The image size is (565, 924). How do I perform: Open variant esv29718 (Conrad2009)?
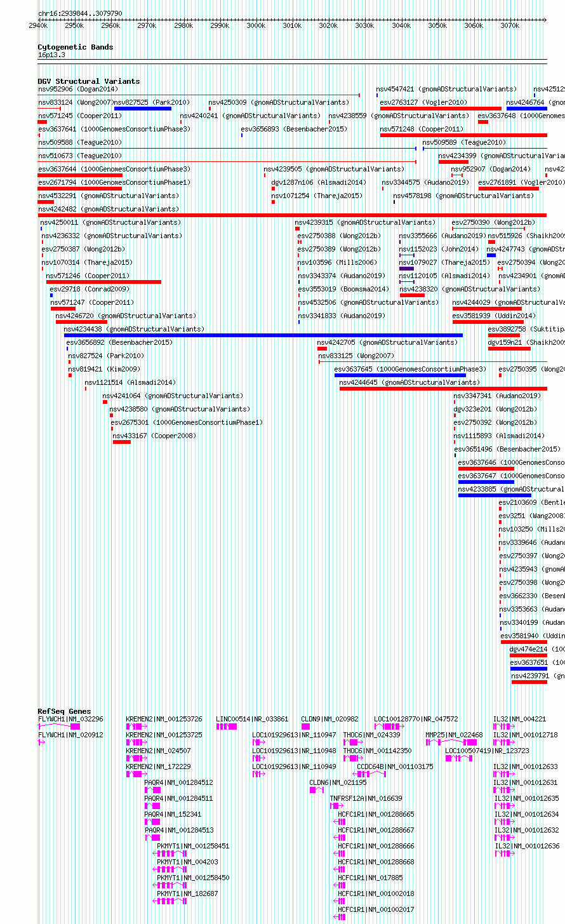pos(90,289)
